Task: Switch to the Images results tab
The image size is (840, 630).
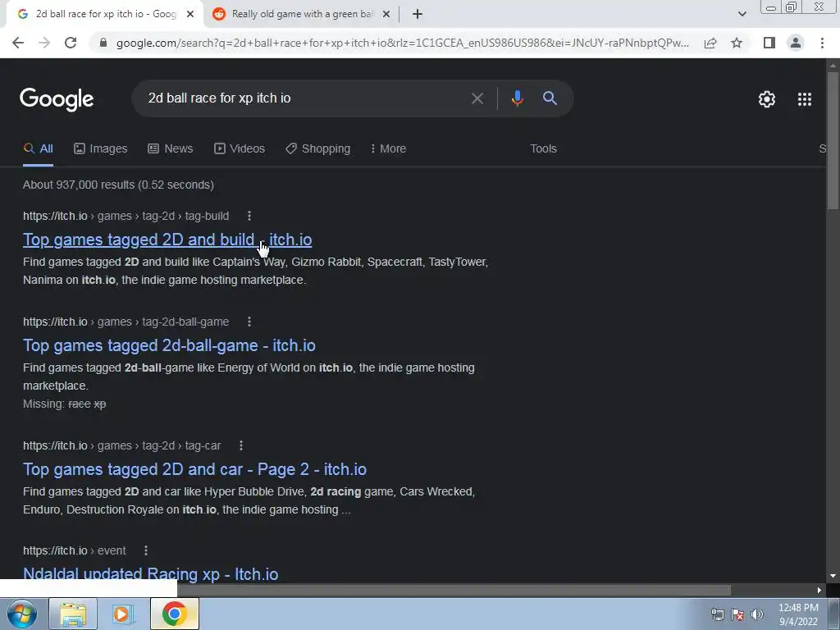Action: [101, 149]
